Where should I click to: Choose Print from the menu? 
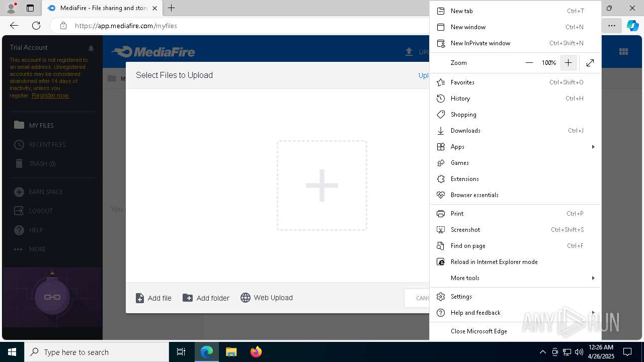click(515, 213)
